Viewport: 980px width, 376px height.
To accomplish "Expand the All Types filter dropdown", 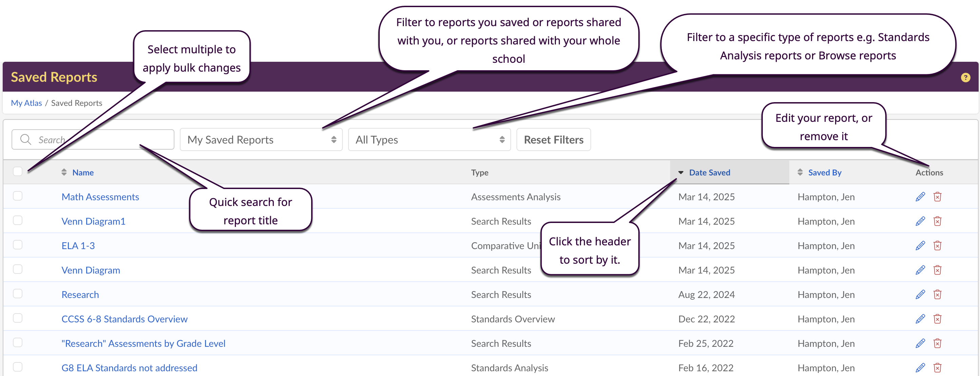I will 429,140.
